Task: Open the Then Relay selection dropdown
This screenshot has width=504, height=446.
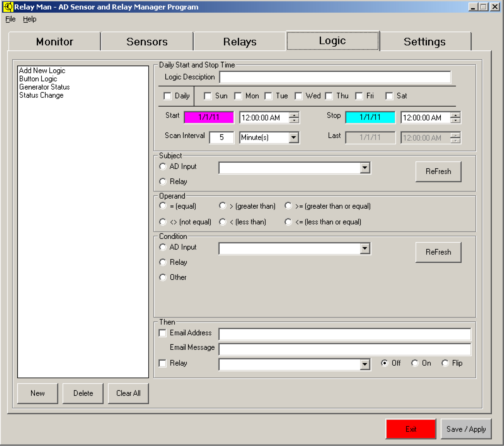Action: coord(365,364)
